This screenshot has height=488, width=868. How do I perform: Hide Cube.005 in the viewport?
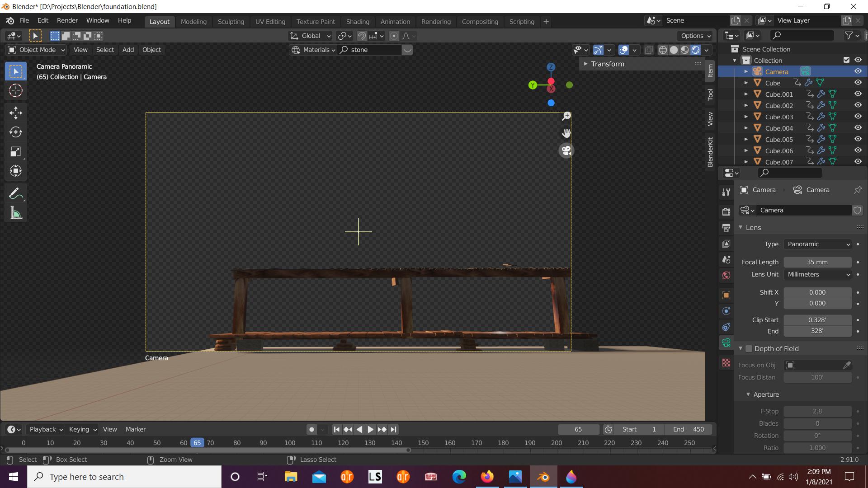click(858, 139)
